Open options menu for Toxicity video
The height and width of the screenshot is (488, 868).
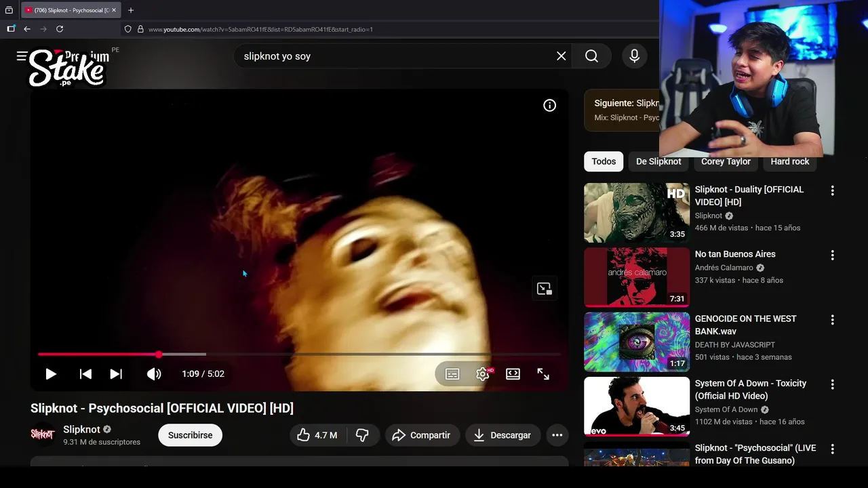click(x=832, y=384)
